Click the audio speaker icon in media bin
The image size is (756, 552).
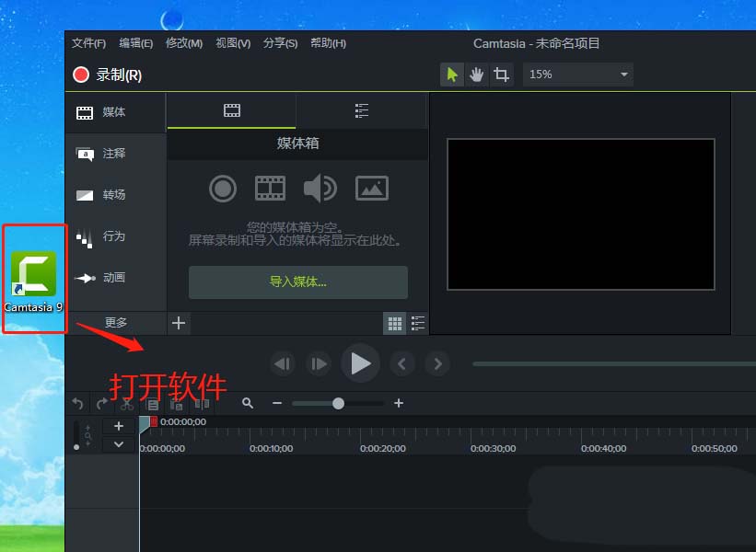320,189
